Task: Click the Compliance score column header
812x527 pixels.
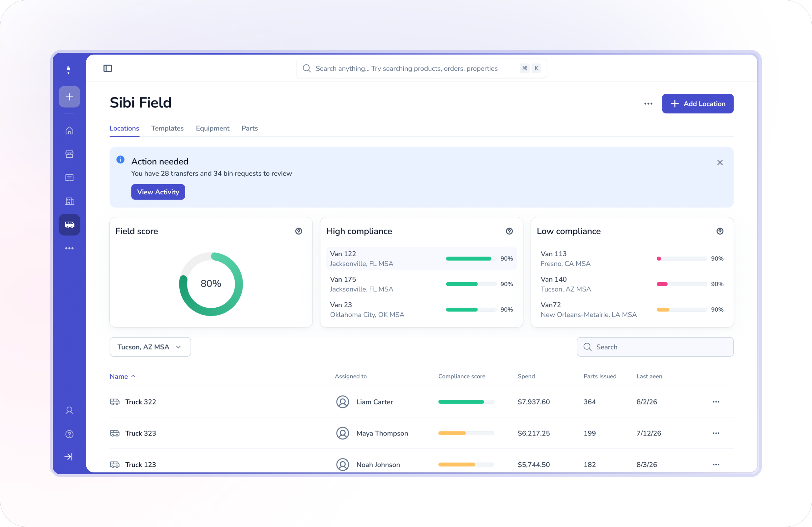Action: [462, 376]
